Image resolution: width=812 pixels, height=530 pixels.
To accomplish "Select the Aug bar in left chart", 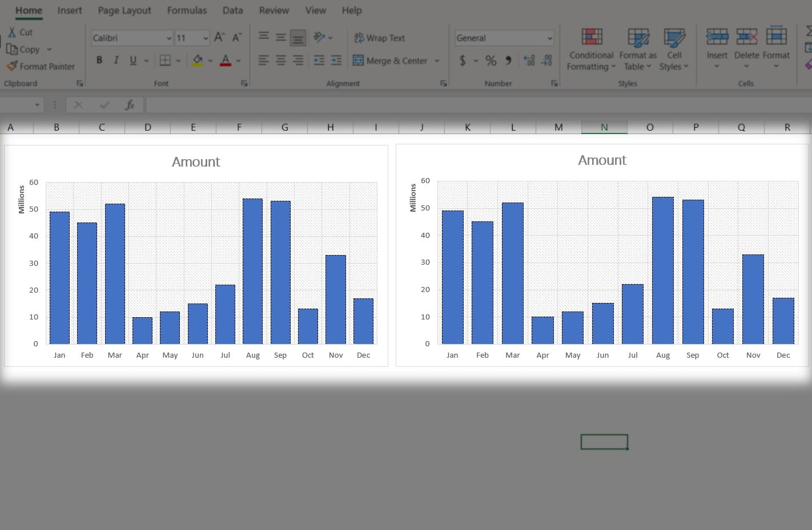I will (x=252, y=271).
